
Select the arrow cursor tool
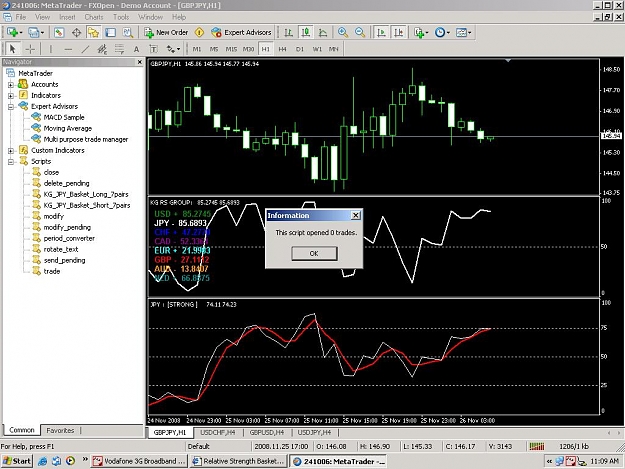[x=12, y=49]
